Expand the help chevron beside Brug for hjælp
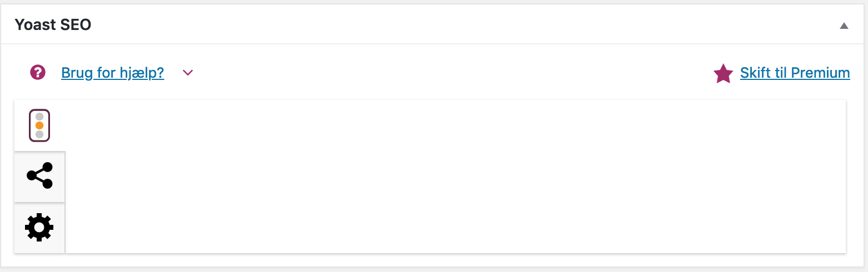Image resolution: width=868 pixels, height=272 pixels. click(x=188, y=73)
